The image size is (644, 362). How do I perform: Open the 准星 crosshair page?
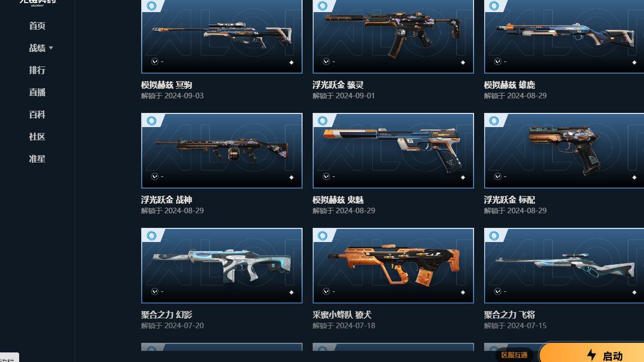point(37,159)
